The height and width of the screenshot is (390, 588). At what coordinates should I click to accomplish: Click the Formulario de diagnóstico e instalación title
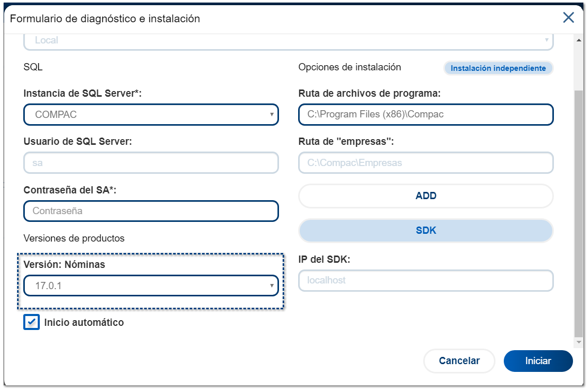105,19
